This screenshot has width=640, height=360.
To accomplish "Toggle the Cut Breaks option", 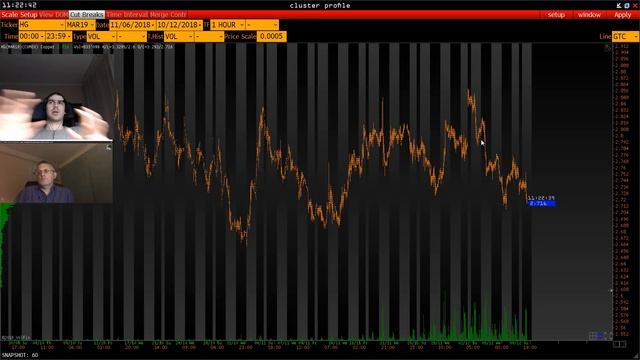I will click(87, 15).
